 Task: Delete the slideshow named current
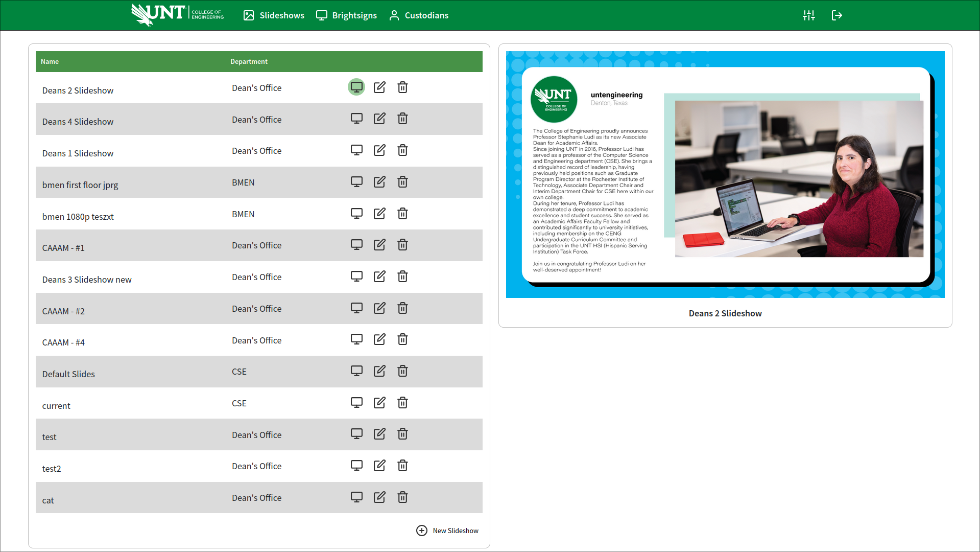point(402,403)
